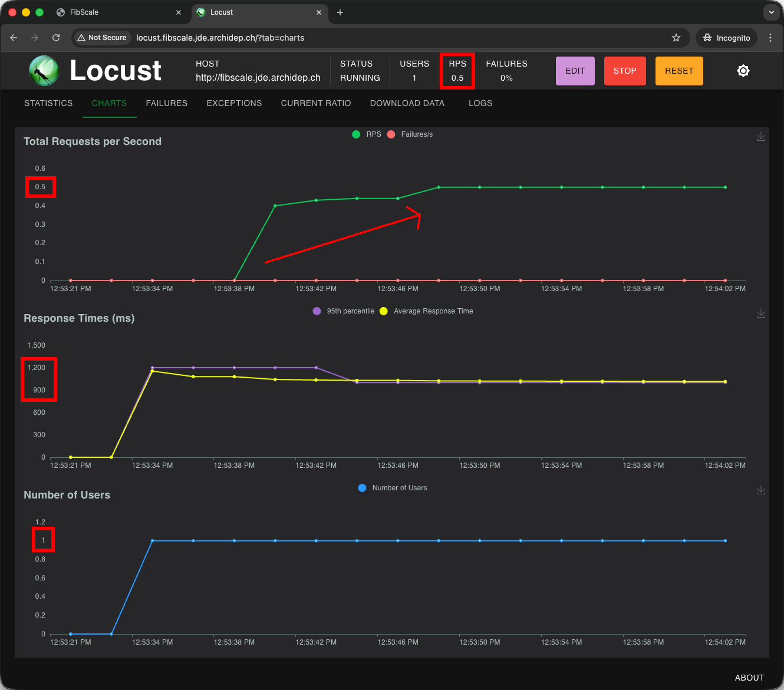Bookmark the page with the star icon
The image size is (784, 690).
pos(676,37)
